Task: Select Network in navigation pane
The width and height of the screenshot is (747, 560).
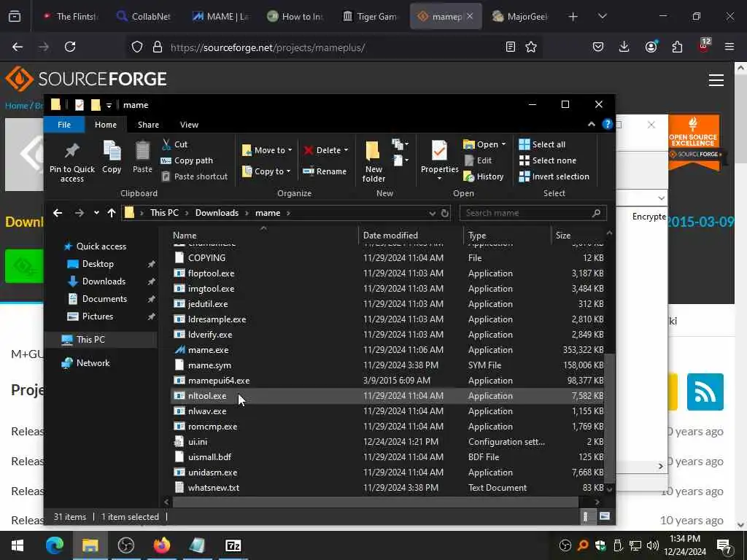Action: (x=93, y=363)
